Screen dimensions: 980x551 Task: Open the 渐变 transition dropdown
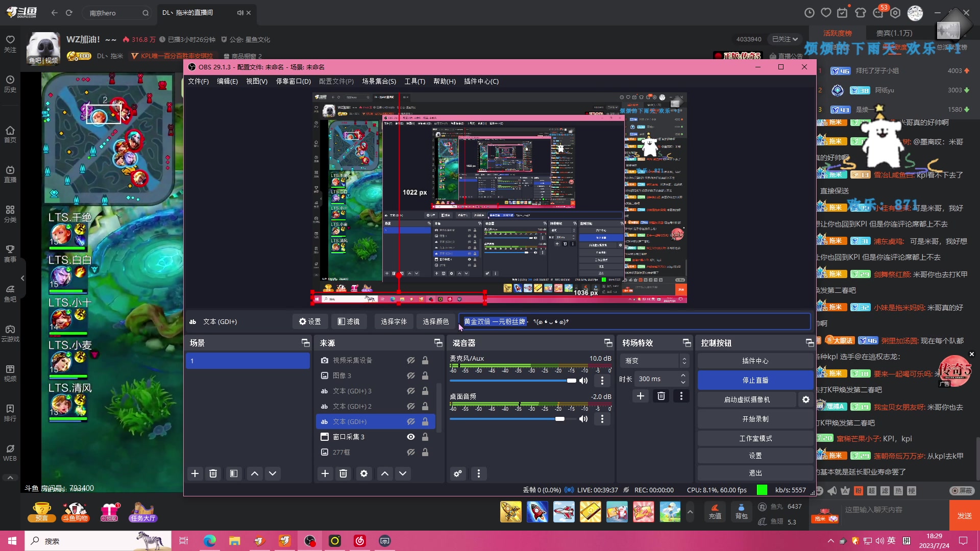(x=655, y=361)
